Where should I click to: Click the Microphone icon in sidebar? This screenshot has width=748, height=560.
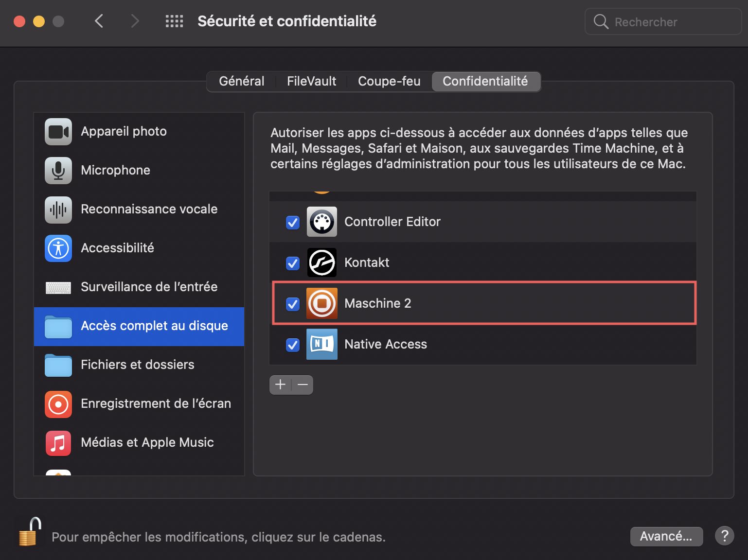point(58,171)
